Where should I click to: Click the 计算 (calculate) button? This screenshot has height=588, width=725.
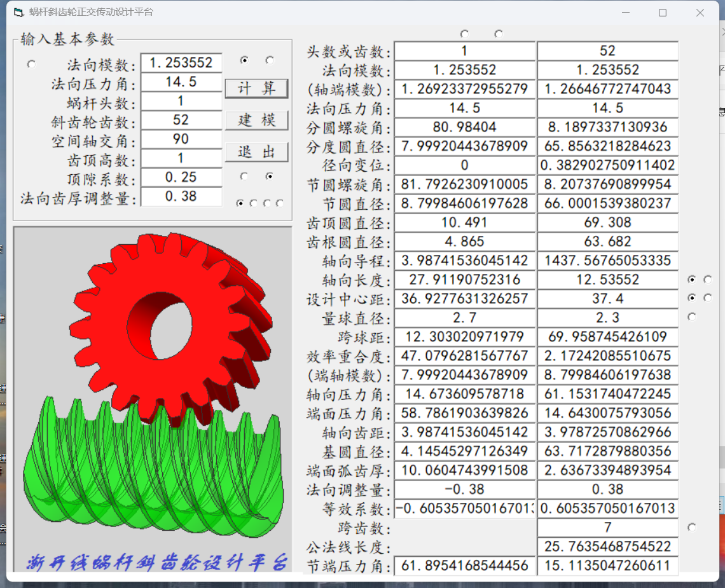point(257,88)
